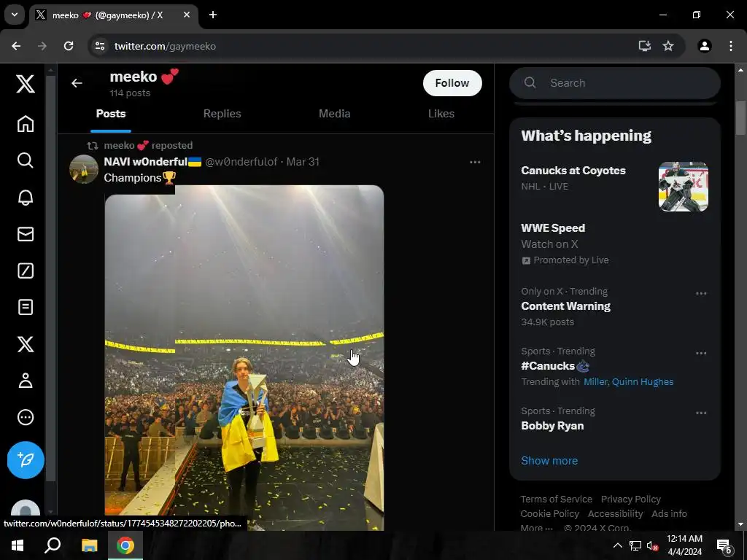Open options for Content Warning trend

(x=701, y=293)
